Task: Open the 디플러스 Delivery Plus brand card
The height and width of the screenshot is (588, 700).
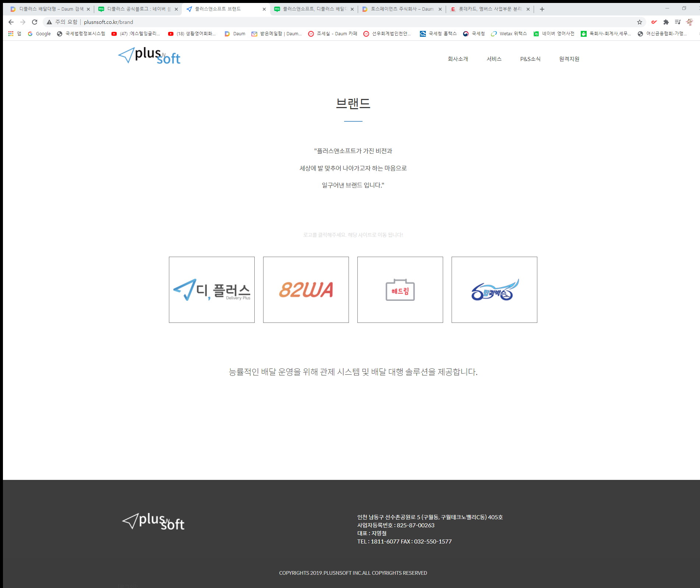Action: pyautogui.click(x=212, y=290)
